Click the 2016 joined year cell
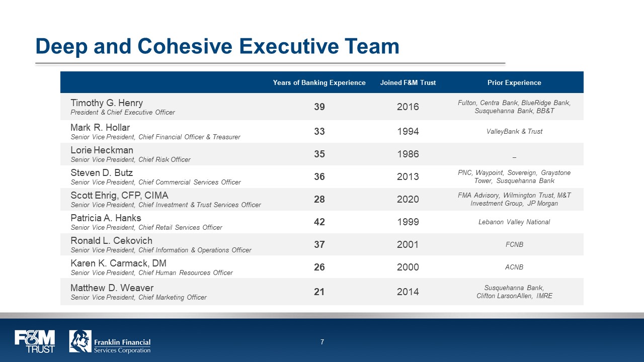 pyautogui.click(x=408, y=107)
